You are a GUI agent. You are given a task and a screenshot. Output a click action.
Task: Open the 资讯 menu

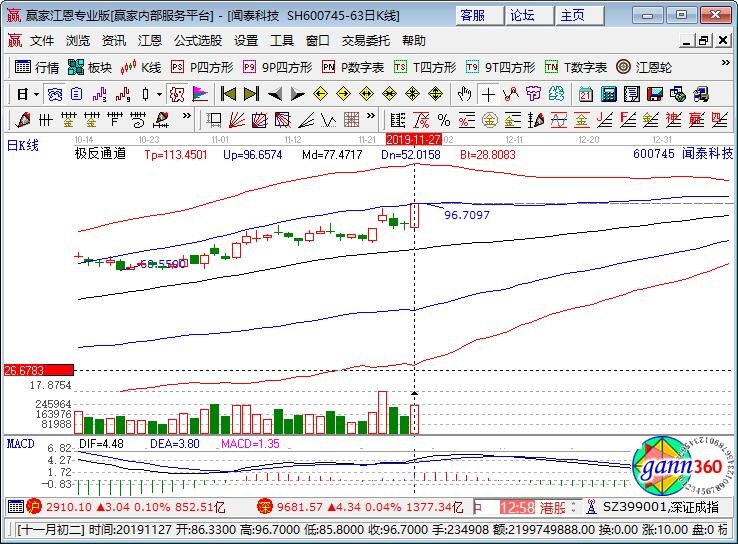point(114,41)
